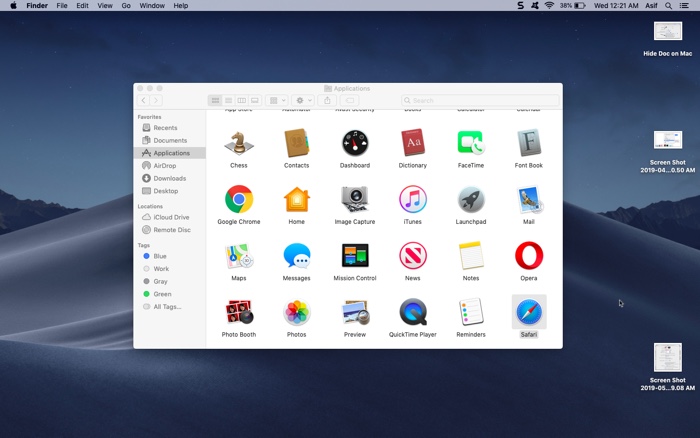Select the Photos app icon

(x=296, y=312)
